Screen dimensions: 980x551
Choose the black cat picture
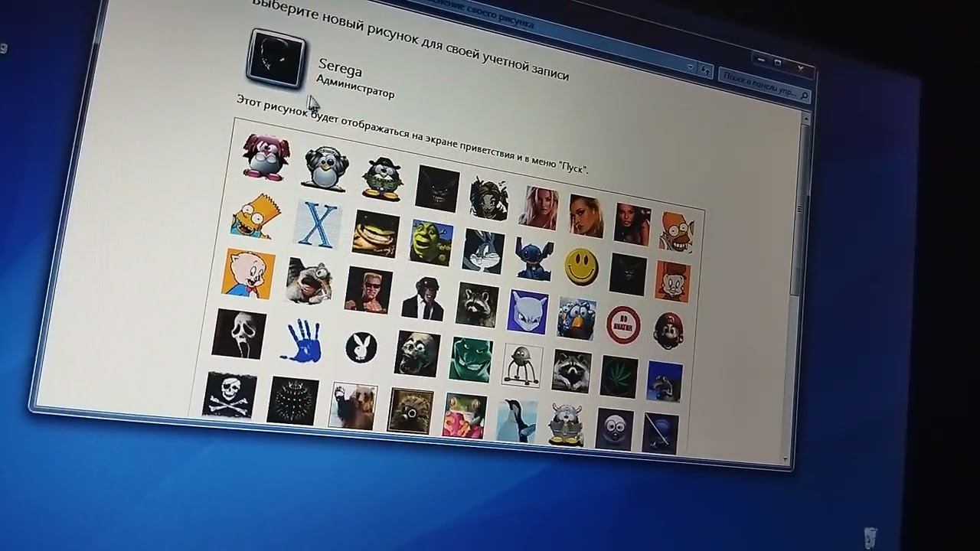point(628,274)
